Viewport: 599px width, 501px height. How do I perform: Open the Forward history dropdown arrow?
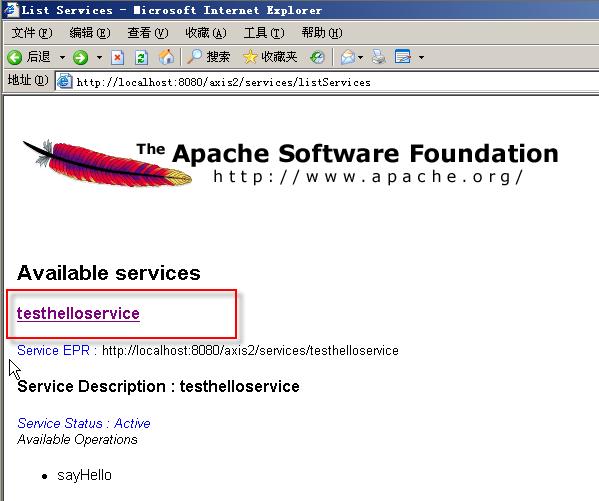pos(99,58)
